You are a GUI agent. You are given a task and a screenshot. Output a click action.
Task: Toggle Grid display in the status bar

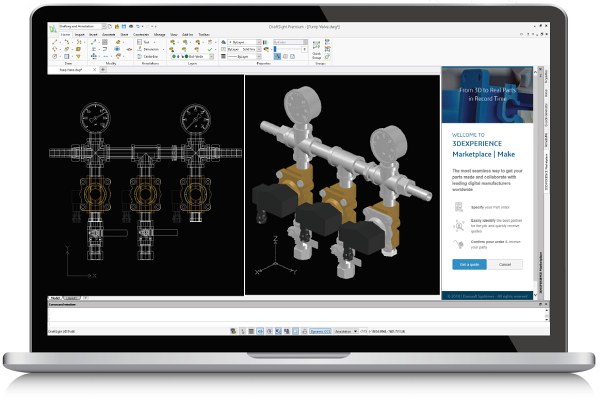coord(251,331)
